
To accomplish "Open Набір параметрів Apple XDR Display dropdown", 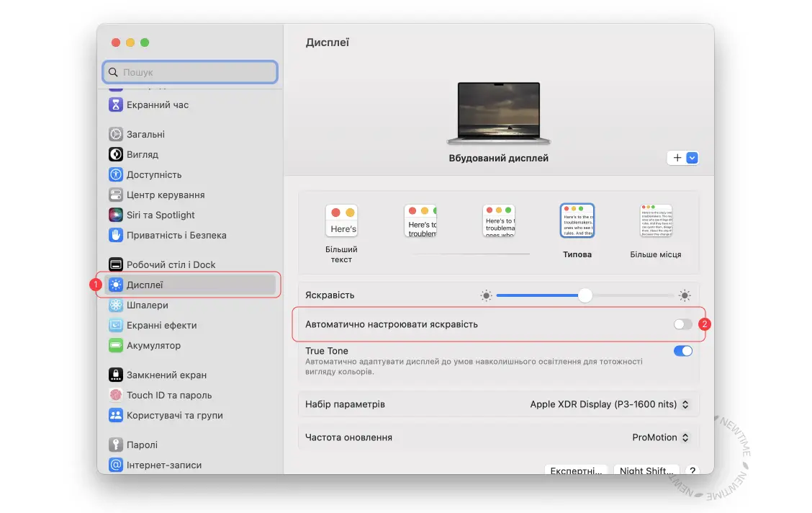I will point(609,404).
